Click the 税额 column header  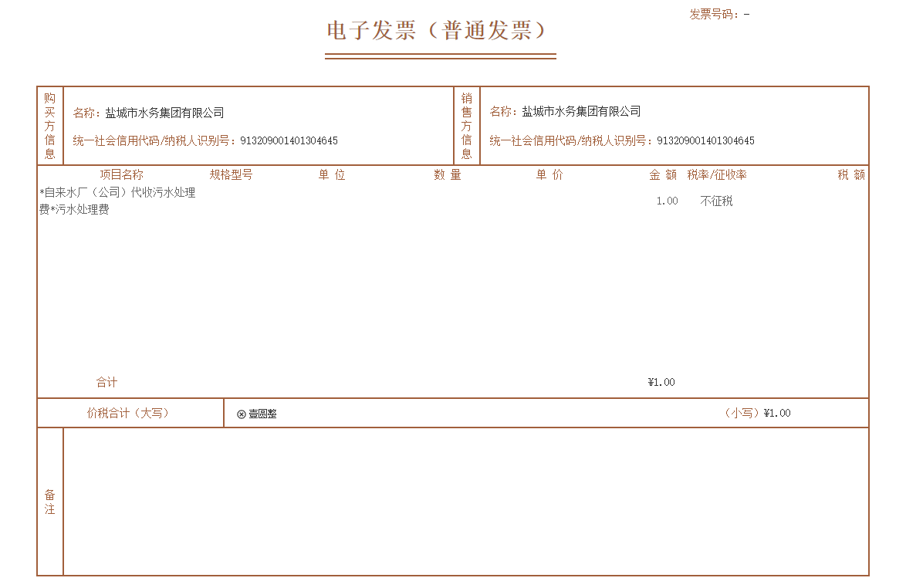coord(851,174)
